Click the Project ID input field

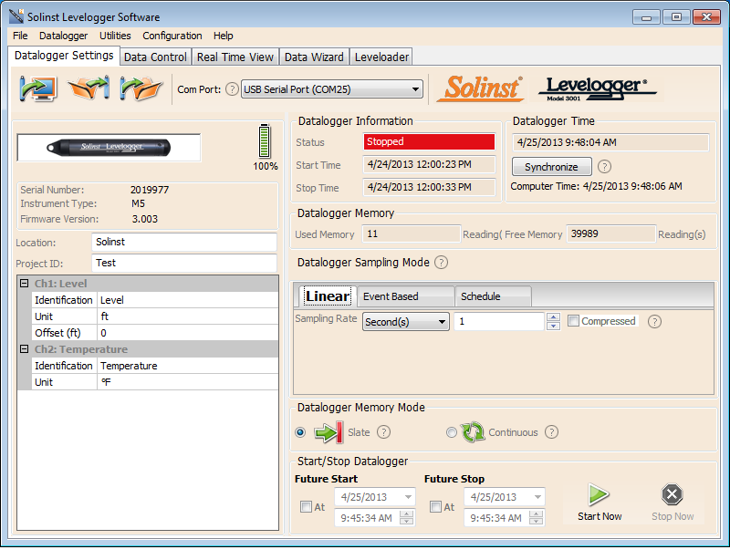(184, 263)
